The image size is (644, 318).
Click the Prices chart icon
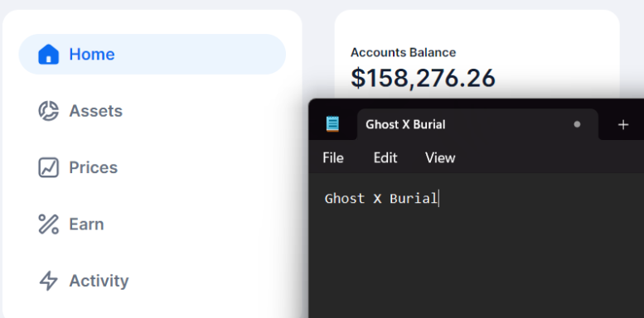click(x=48, y=167)
